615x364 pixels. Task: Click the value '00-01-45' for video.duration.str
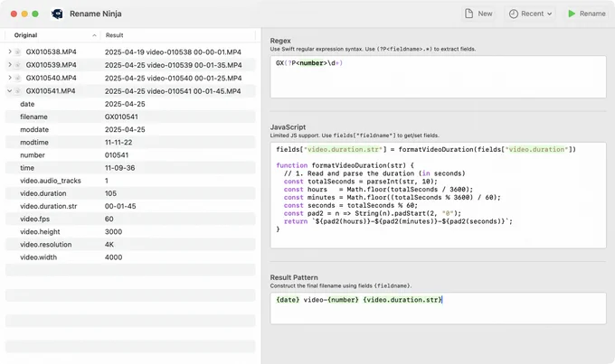pos(120,206)
